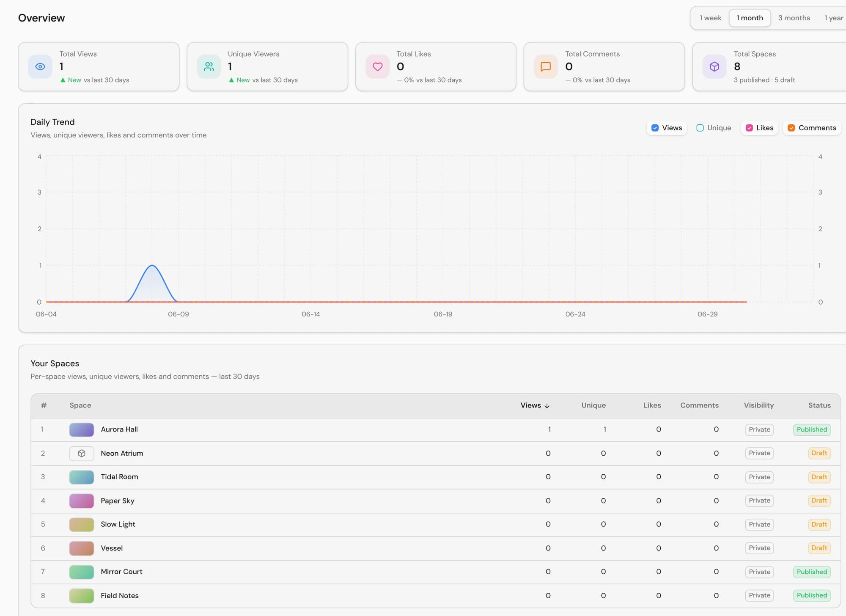Sort by the Status column header
This screenshot has width=846, height=616.
pos(819,405)
